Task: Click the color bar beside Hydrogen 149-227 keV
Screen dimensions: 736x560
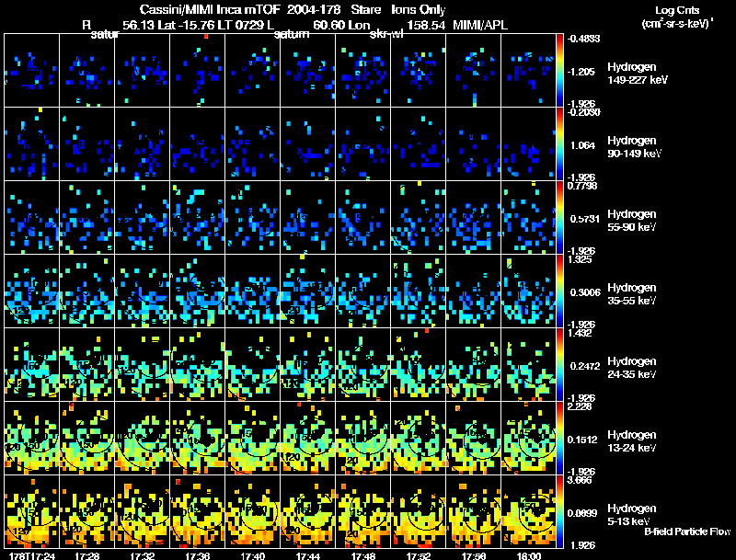Action: [x=559, y=70]
